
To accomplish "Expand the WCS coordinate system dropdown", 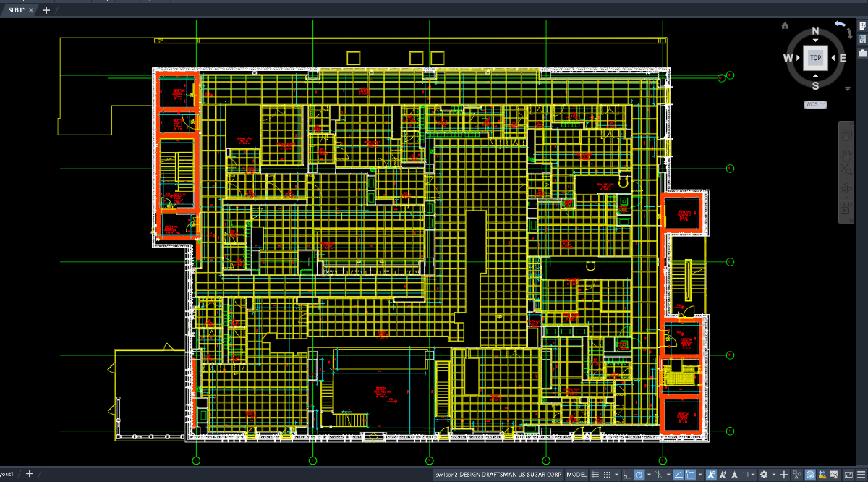I will [815, 104].
